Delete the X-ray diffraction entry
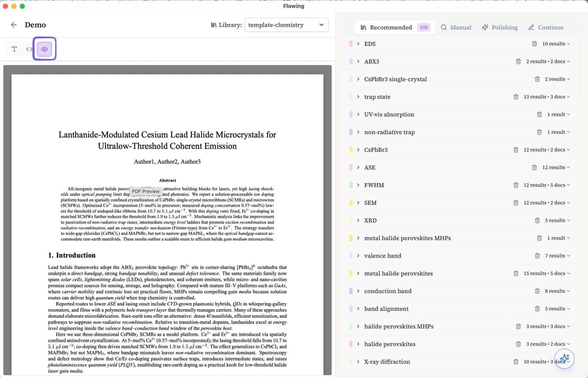 [x=516, y=361]
